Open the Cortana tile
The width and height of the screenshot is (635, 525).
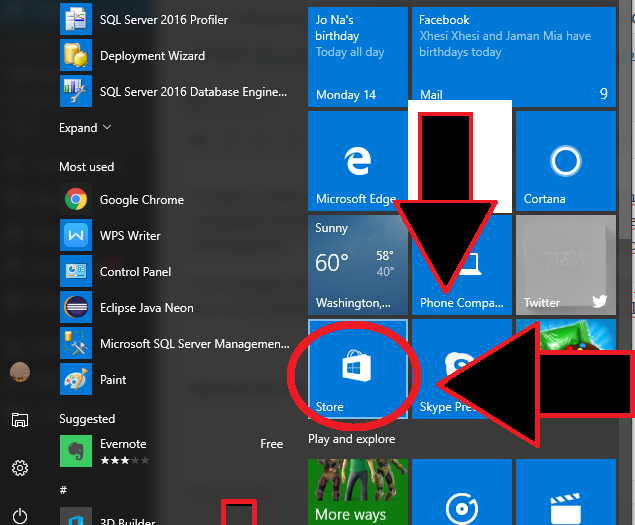pyautogui.click(x=566, y=161)
